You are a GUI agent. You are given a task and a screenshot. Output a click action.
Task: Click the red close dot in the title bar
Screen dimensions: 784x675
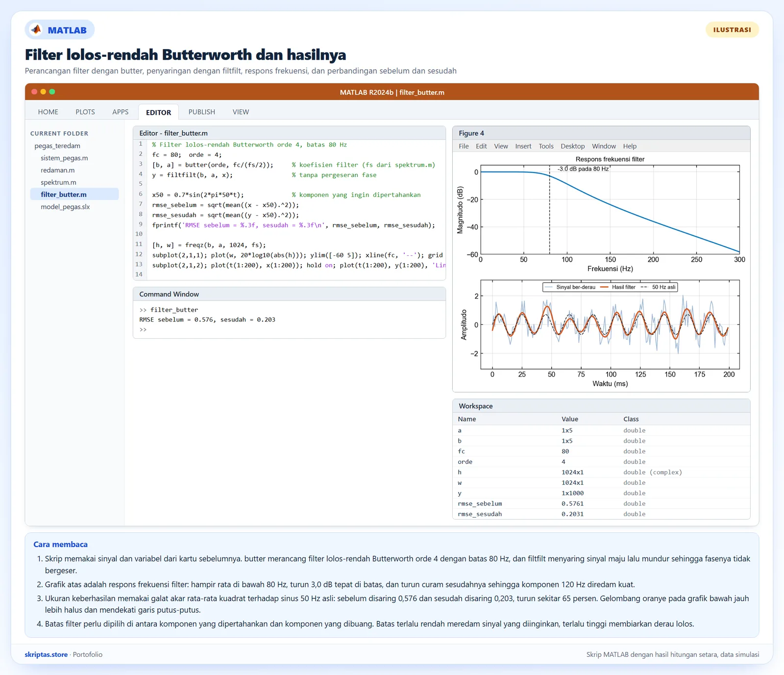click(x=34, y=92)
